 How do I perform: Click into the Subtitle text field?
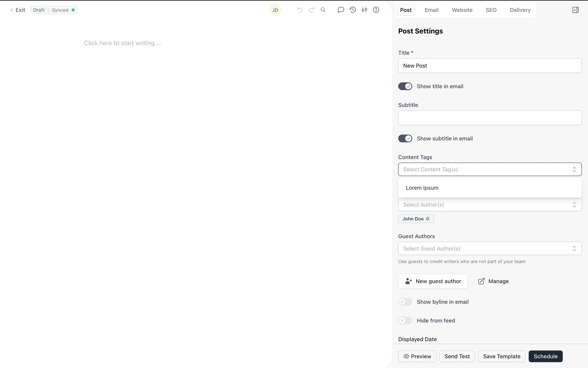point(489,118)
